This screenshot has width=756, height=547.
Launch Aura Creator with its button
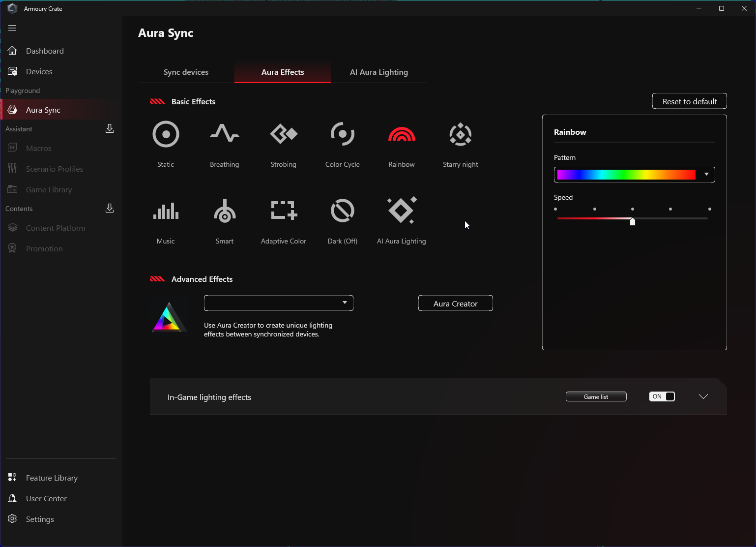pyautogui.click(x=456, y=304)
